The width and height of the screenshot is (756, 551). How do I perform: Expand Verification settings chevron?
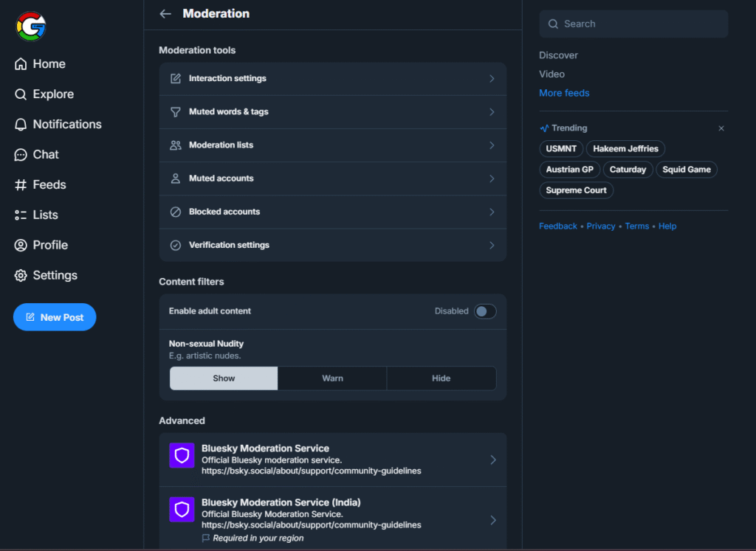(492, 245)
